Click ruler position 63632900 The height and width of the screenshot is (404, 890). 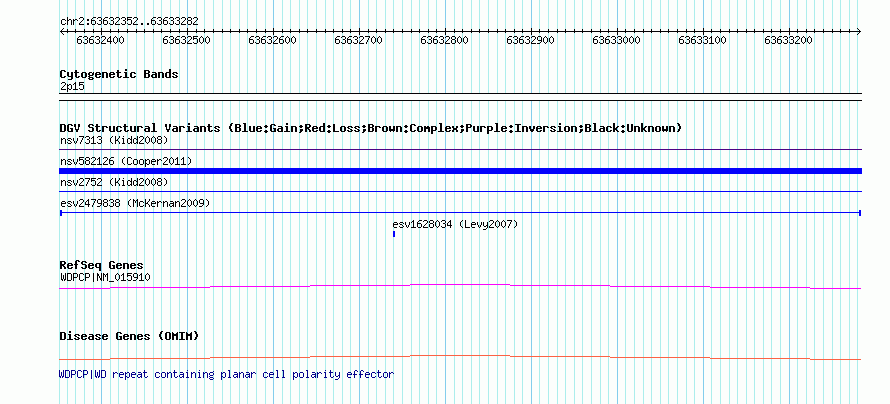[530, 40]
